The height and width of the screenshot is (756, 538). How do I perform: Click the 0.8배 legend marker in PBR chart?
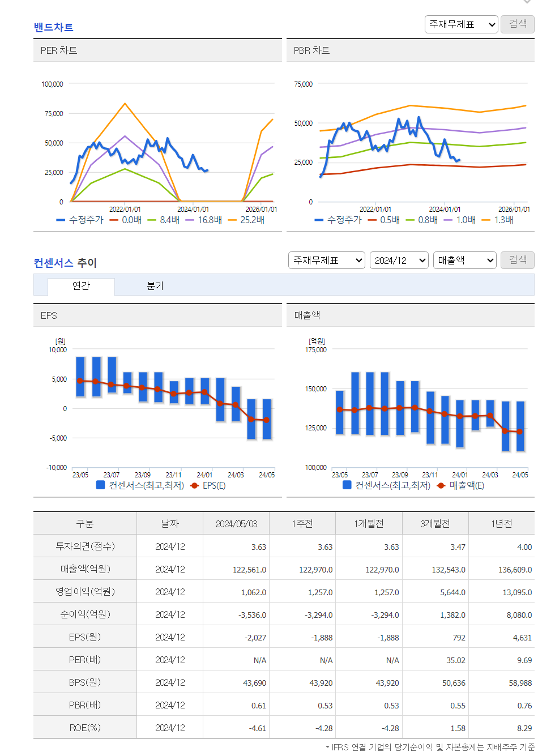pos(411,220)
